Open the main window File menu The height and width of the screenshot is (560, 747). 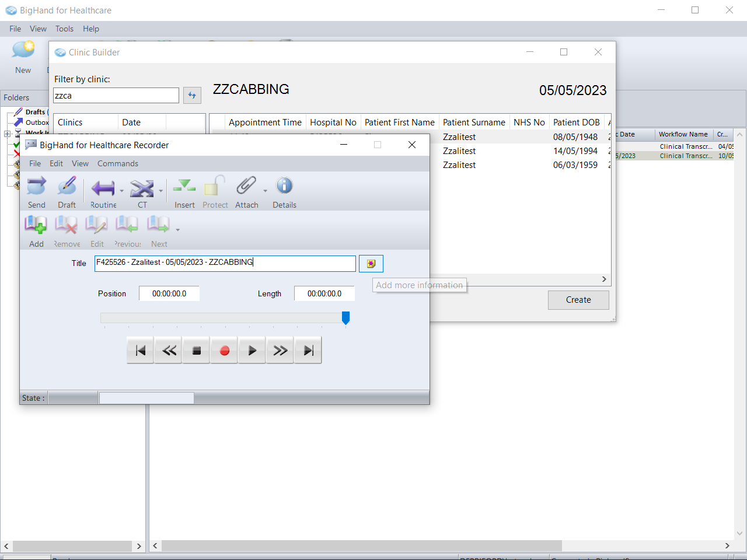point(15,29)
